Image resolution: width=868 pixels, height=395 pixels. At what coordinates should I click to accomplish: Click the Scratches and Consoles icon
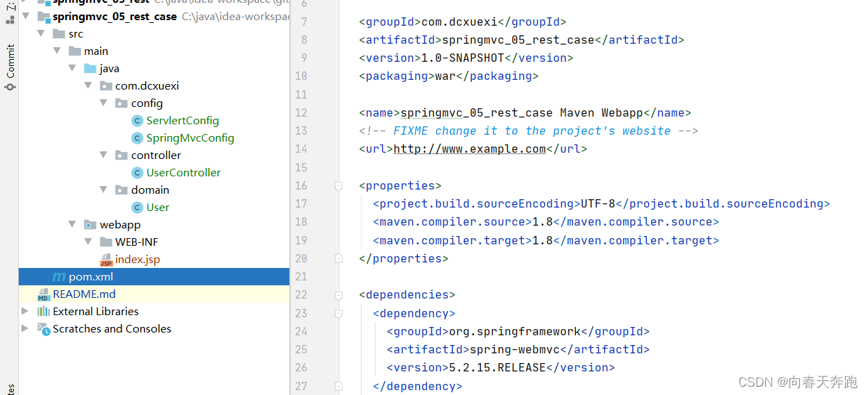pyautogui.click(x=44, y=329)
